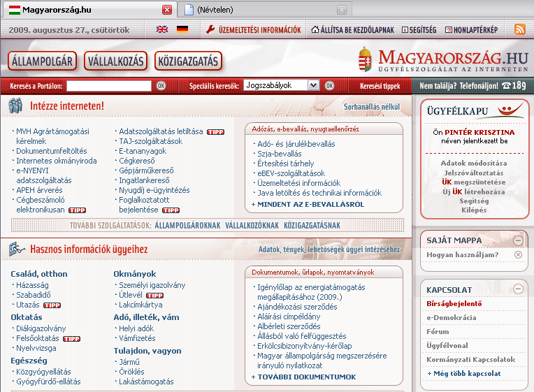Click the TIPP badge next to Felsőoktatás
This screenshot has width=534, height=392.
(71, 339)
